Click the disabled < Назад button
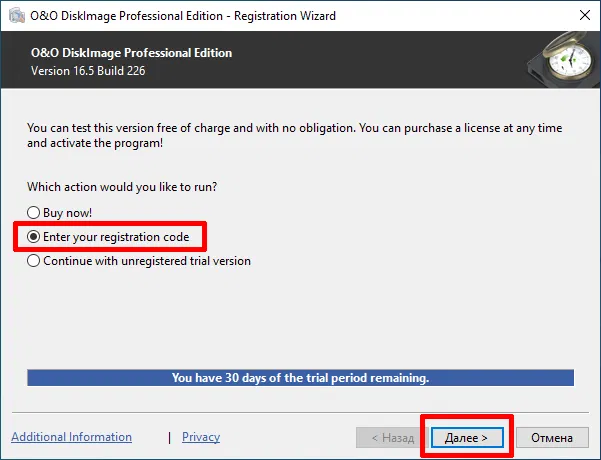Screen dimensions: 601x460 point(393,437)
